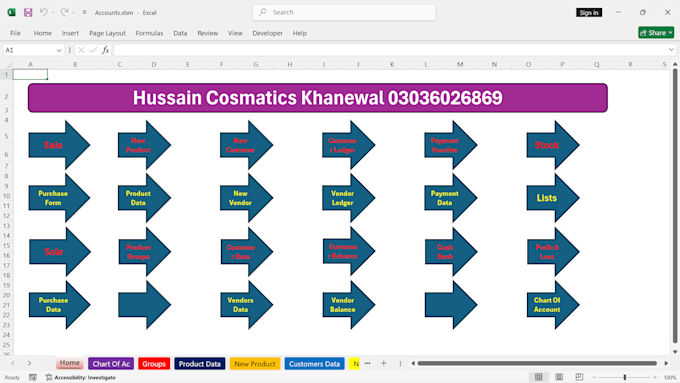Undo the last action
Viewport: 680px width, 383px height.
click(43, 12)
